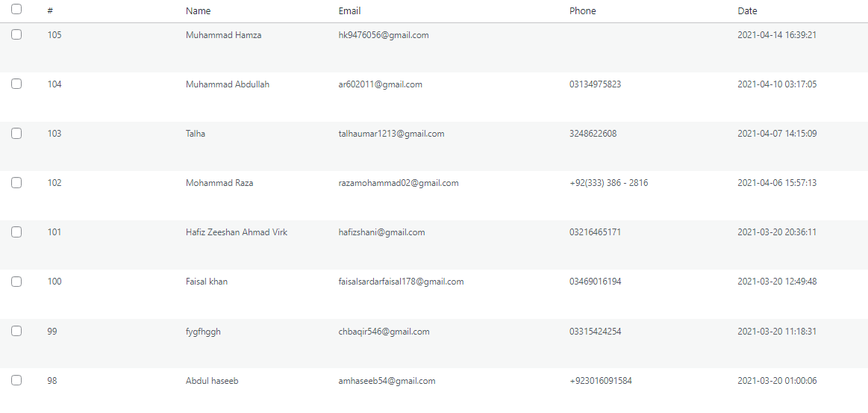Check the box for entry 102
Image resolution: width=868 pixels, height=413 pixels.
(16, 182)
